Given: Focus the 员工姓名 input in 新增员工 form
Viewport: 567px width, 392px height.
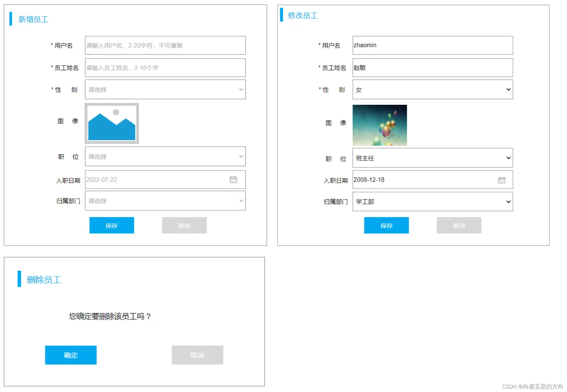Looking at the screenshot, I should coord(165,68).
